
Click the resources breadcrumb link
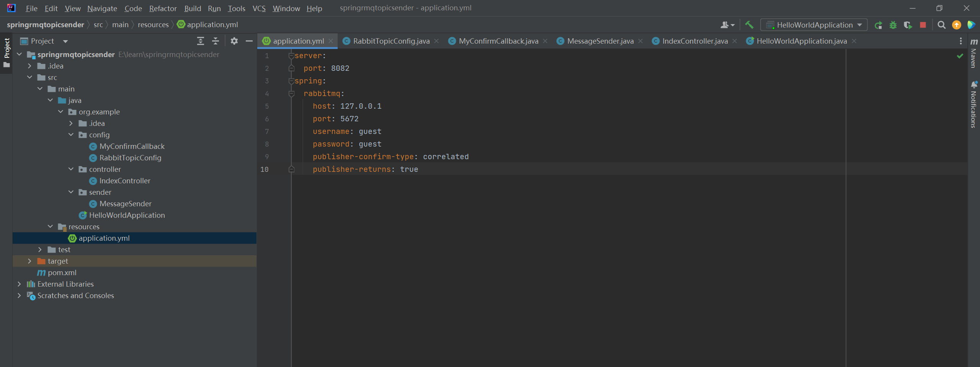[153, 25]
